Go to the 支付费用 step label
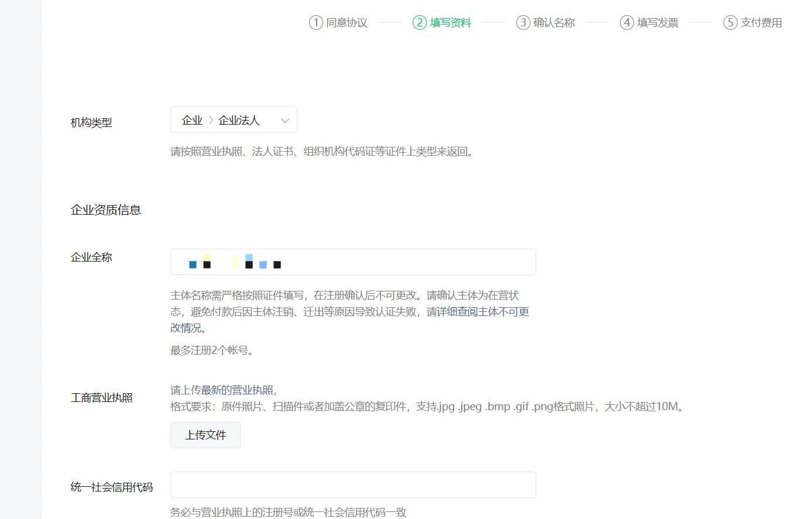 click(x=761, y=23)
